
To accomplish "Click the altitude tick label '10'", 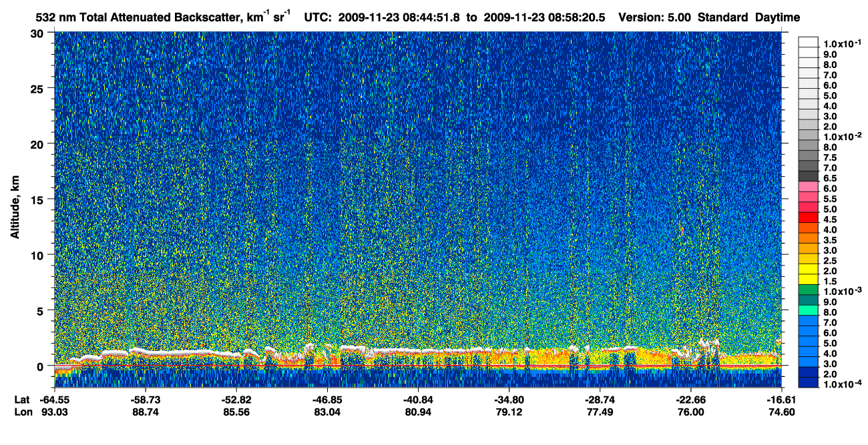I will [38, 255].
